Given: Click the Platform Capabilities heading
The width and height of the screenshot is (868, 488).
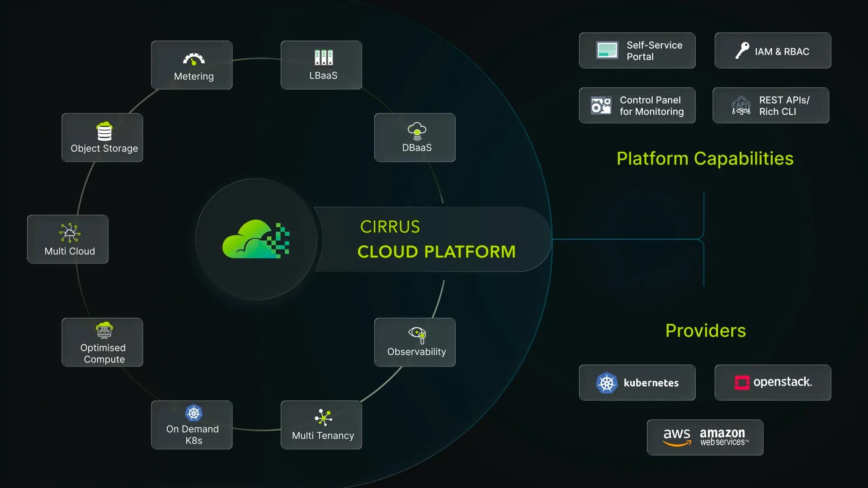Looking at the screenshot, I should pyautogui.click(x=705, y=159).
